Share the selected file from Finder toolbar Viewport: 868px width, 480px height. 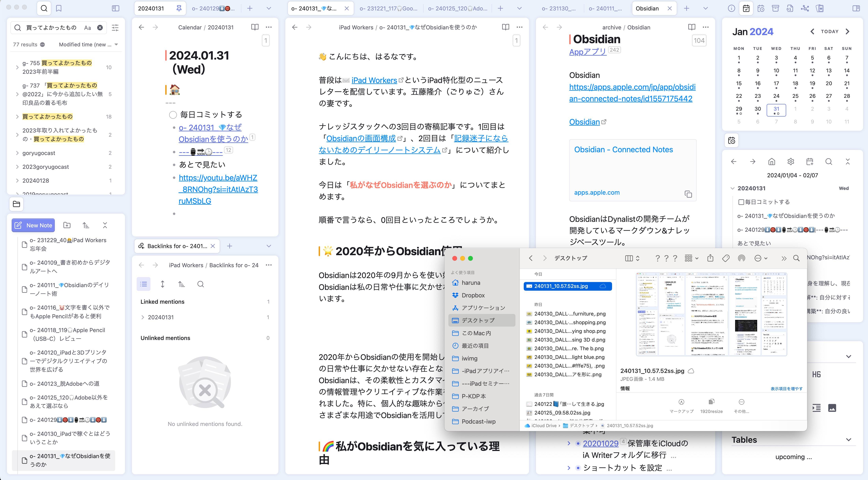(x=710, y=258)
